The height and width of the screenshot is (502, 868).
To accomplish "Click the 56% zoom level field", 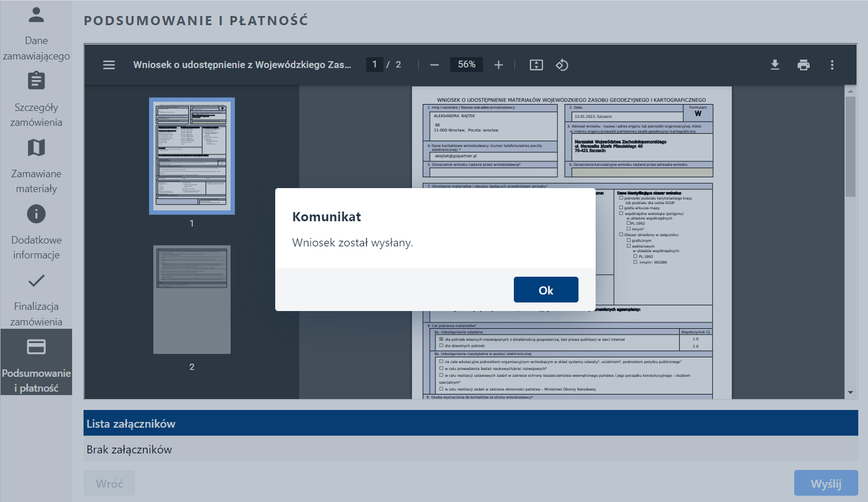I will pyautogui.click(x=466, y=65).
